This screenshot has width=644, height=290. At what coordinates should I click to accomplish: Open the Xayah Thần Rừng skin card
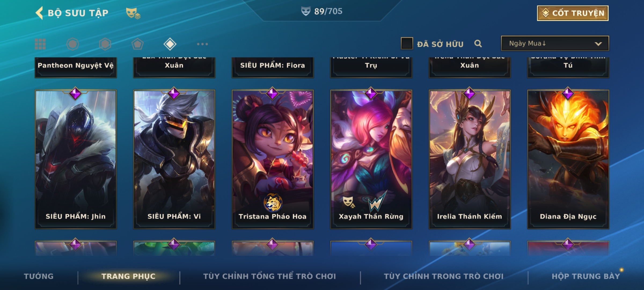point(371,159)
